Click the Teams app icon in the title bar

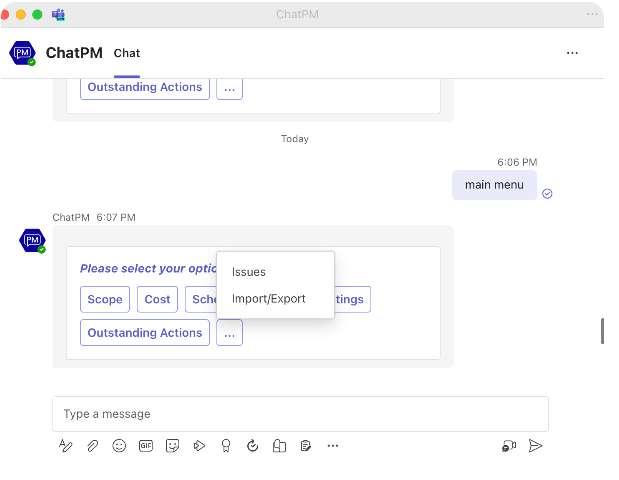(x=58, y=15)
